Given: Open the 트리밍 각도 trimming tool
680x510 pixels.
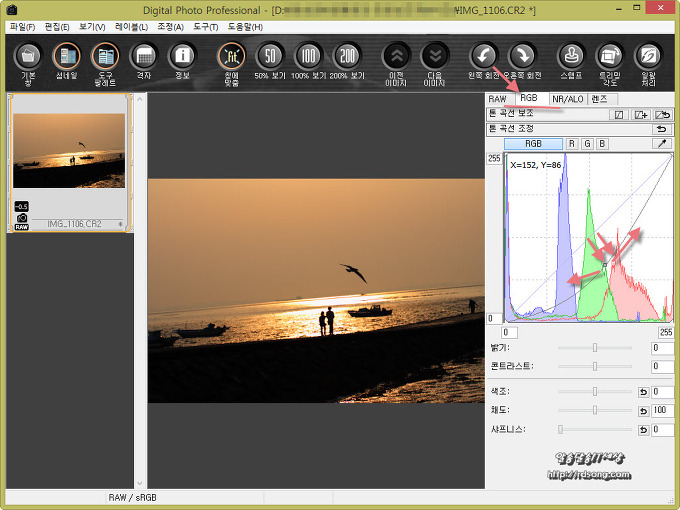Looking at the screenshot, I should click(609, 58).
